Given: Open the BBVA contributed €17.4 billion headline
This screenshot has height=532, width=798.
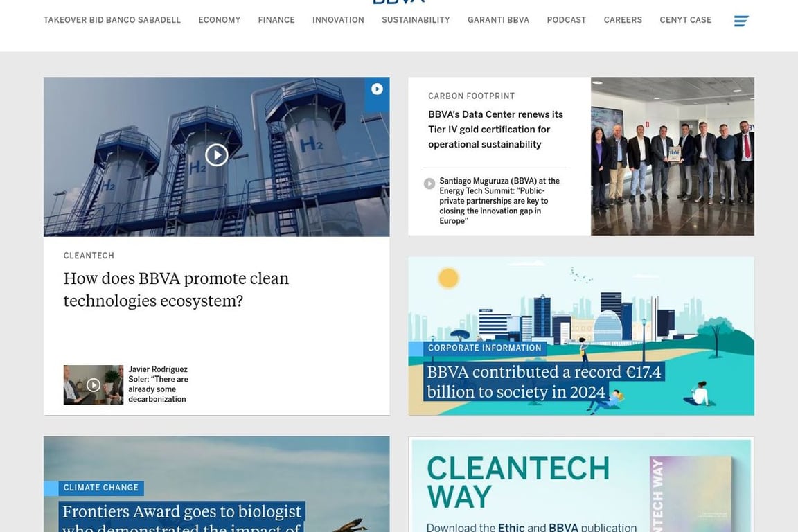Looking at the screenshot, I should point(544,382).
